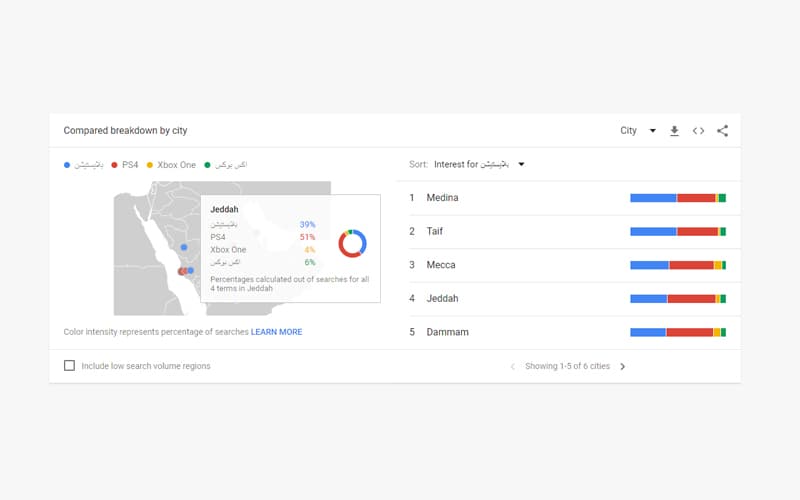The height and width of the screenshot is (500, 800).
Task: Click the Mecca city name
Action: point(440,265)
